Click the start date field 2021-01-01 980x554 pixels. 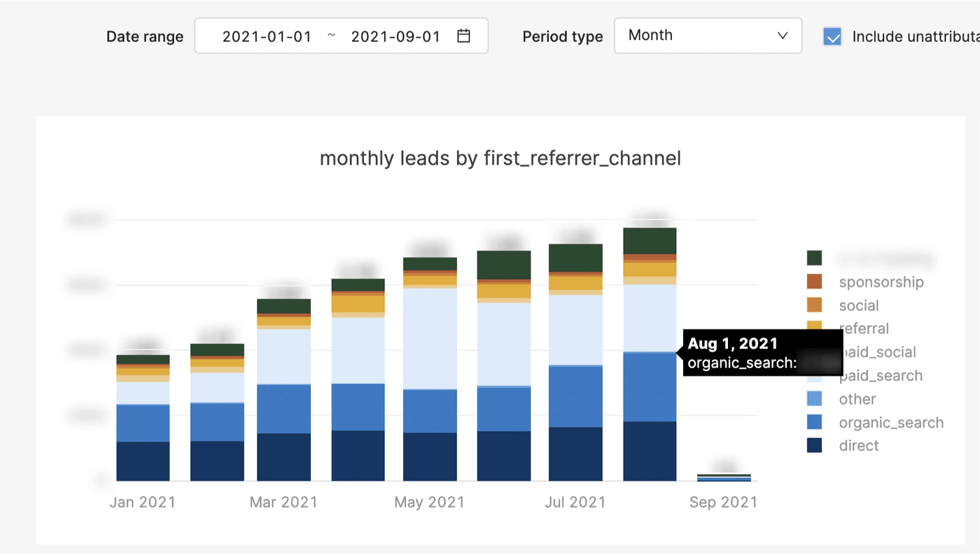click(266, 36)
